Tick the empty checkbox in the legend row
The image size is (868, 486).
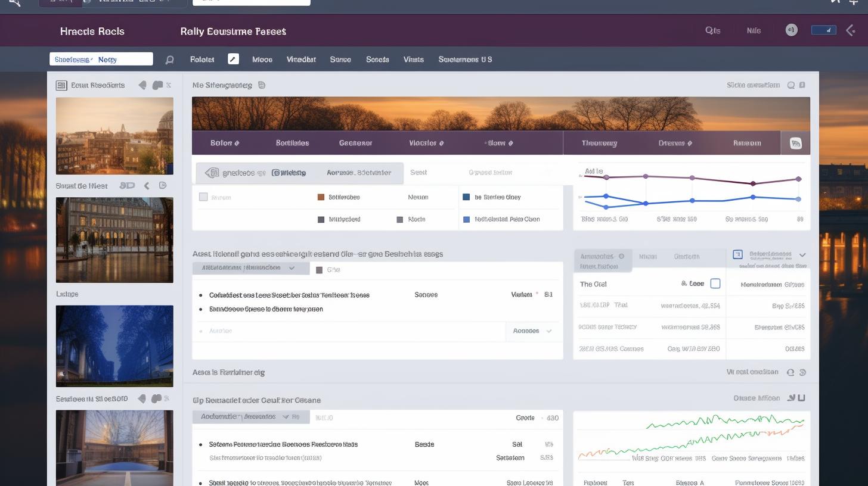(x=203, y=197)
